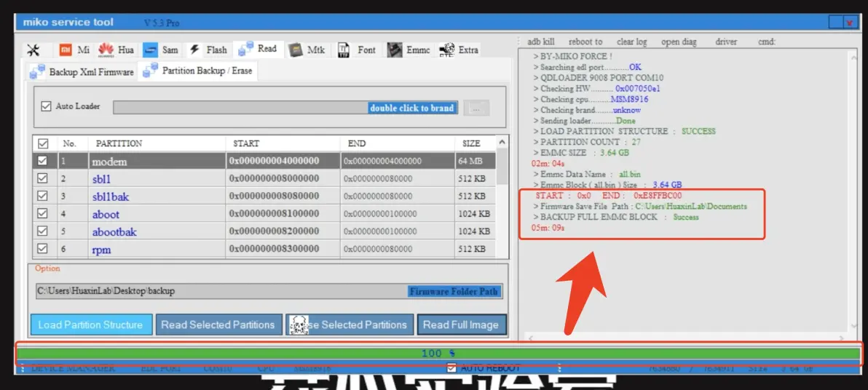This screenshot has height=390, width=868.
Task: Switch to the Emmc tab
Action: (409, 50)
